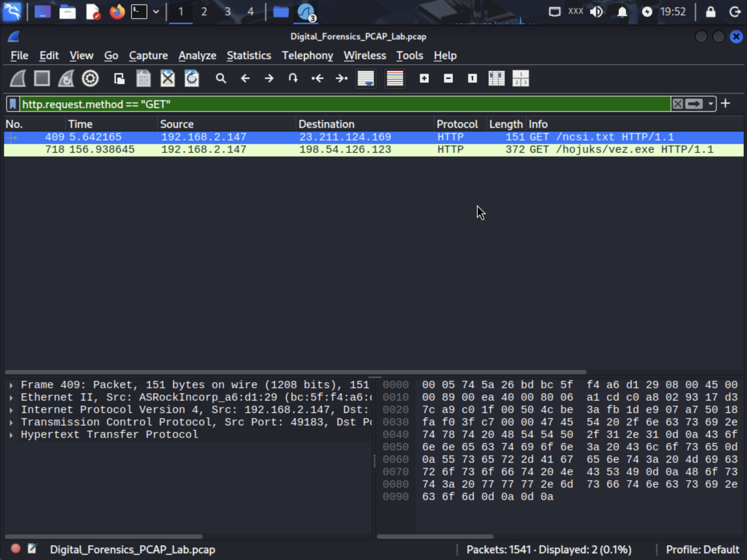Click the resize columns icon
747x560 pixels.
(496, 78)
